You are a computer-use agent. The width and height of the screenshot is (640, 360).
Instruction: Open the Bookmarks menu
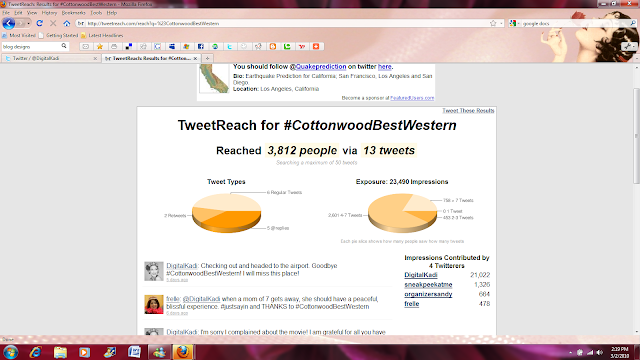73,13
